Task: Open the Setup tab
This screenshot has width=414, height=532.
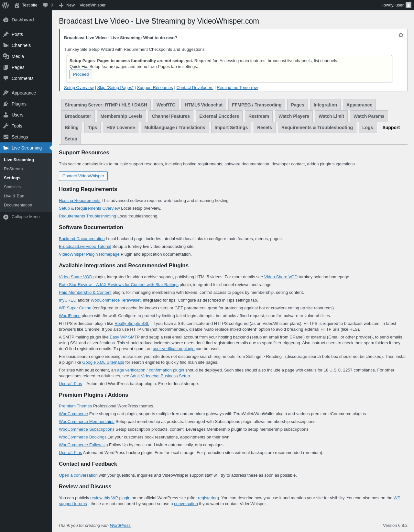Action: pyautogui.click(x=71, y=139)
